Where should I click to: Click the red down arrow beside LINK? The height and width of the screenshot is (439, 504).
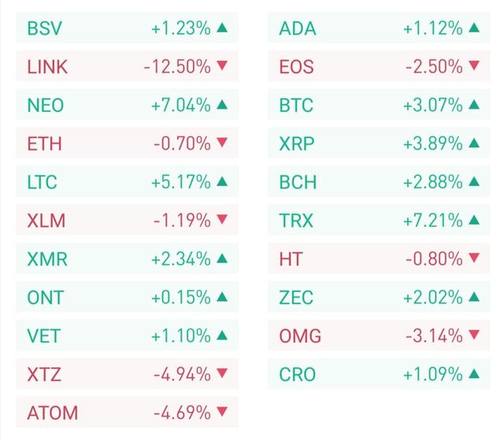point(222,68)
